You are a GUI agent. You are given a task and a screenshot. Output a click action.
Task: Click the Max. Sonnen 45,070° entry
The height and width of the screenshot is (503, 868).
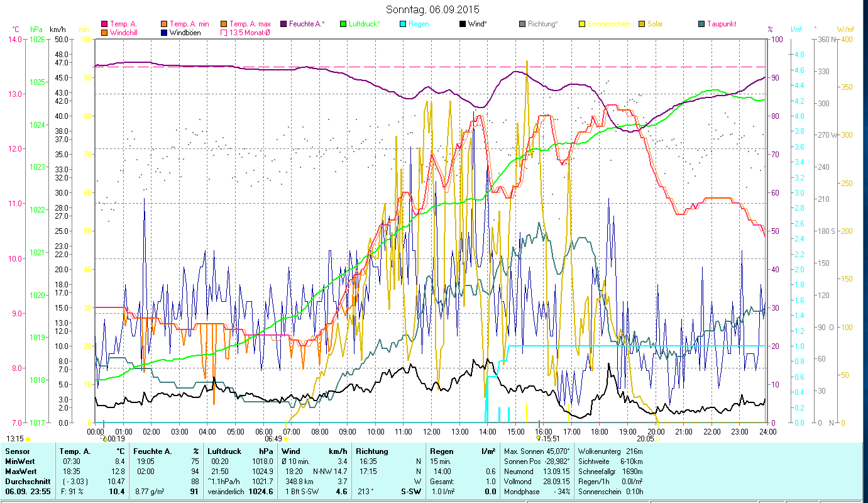click(537, 451)
